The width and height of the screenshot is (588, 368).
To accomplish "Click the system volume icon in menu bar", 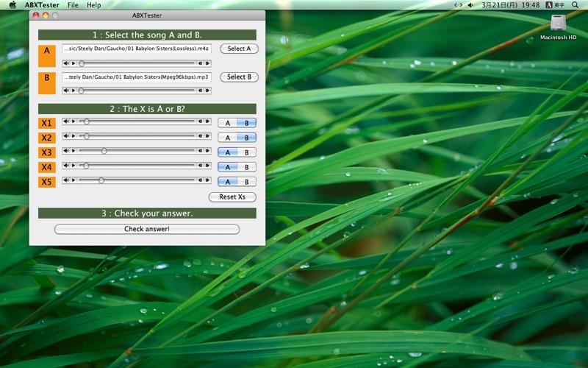I will click(x=470, y=5).
